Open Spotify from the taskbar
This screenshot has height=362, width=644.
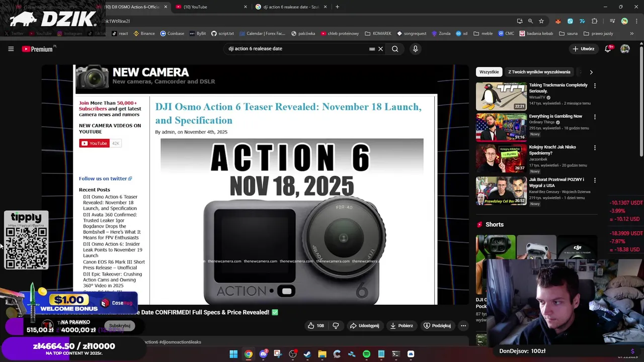tap(366, 354)
